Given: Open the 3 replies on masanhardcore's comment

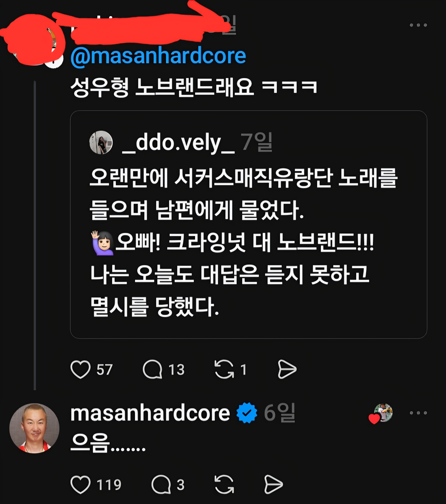Looking at the screenshot, I should click(161, 484).
